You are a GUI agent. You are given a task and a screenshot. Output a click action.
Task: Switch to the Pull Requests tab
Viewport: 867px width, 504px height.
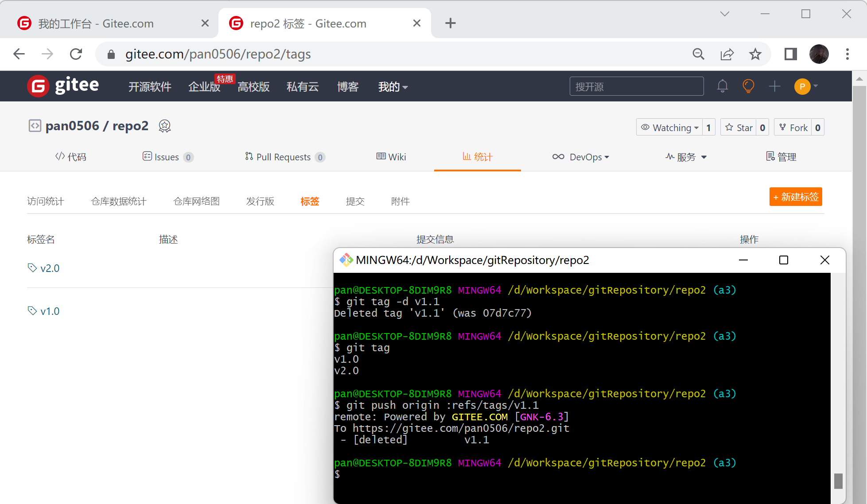coord(284,157)
